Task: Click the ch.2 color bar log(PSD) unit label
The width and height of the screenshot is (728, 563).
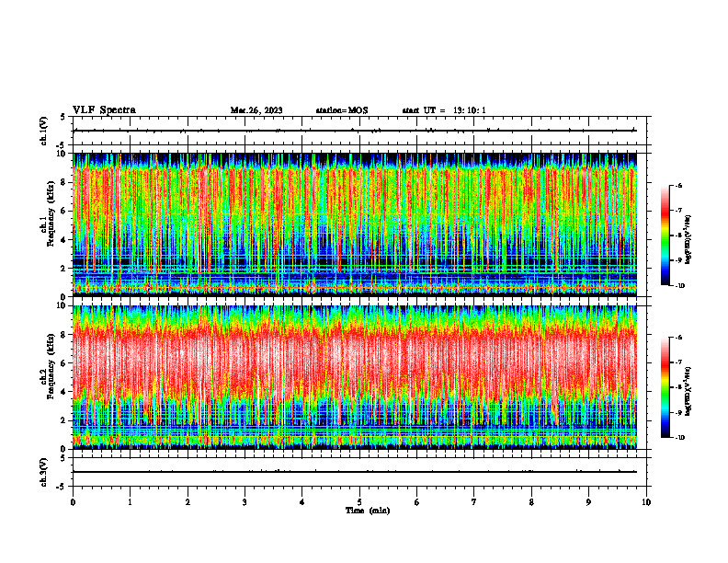Action: click(688, 392)
